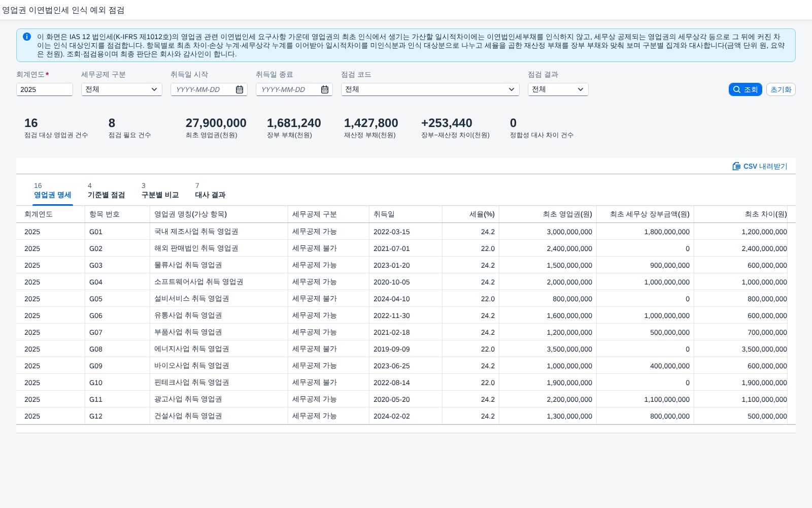Select row G08 에너지사업 취득 영업권
This screenshot has height=508, width=812.
(x=406, y=349)
